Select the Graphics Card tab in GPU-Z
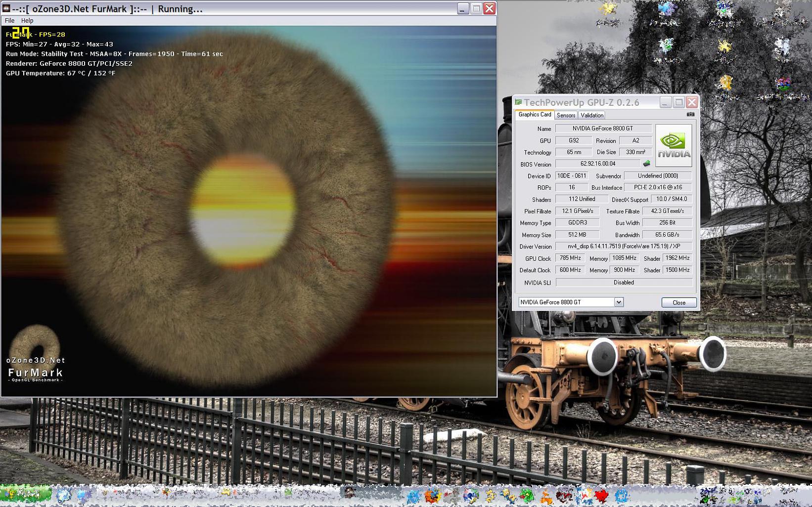Viewport: 812px width, 507px height. pyautogui.click(x=535, y=115)
